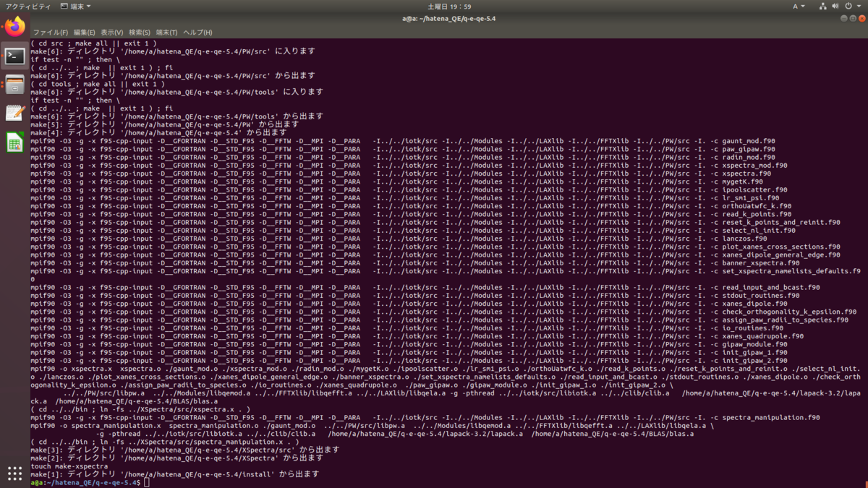Click select_nl_init.f90 in the compile output

(758, 230)
